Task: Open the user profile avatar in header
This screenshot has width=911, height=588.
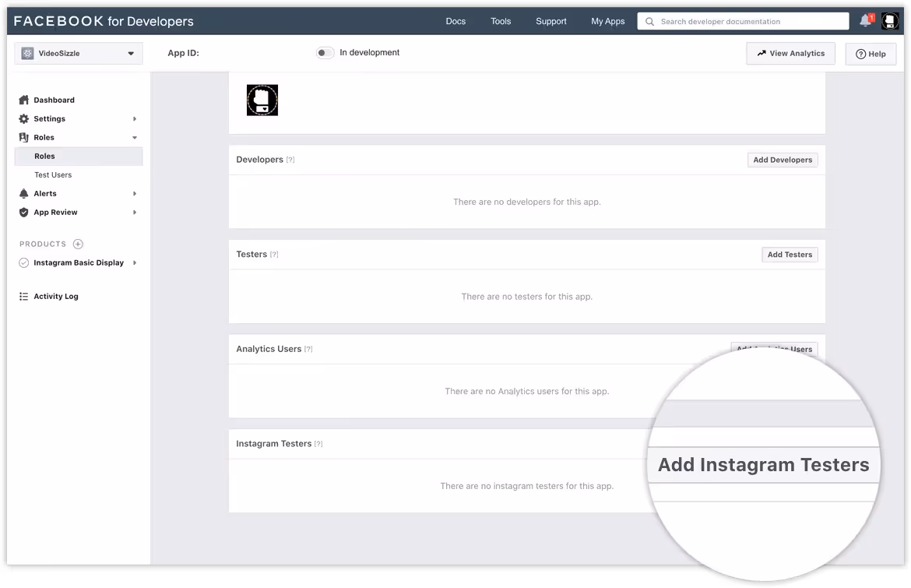Action: coord(889,21)
